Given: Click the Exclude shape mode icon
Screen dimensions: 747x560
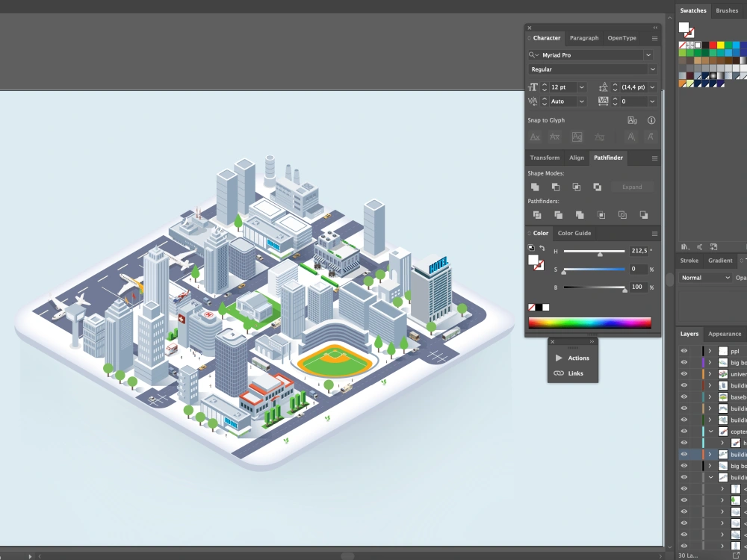Looking at the screenshot, I should [x=597, y=187].
